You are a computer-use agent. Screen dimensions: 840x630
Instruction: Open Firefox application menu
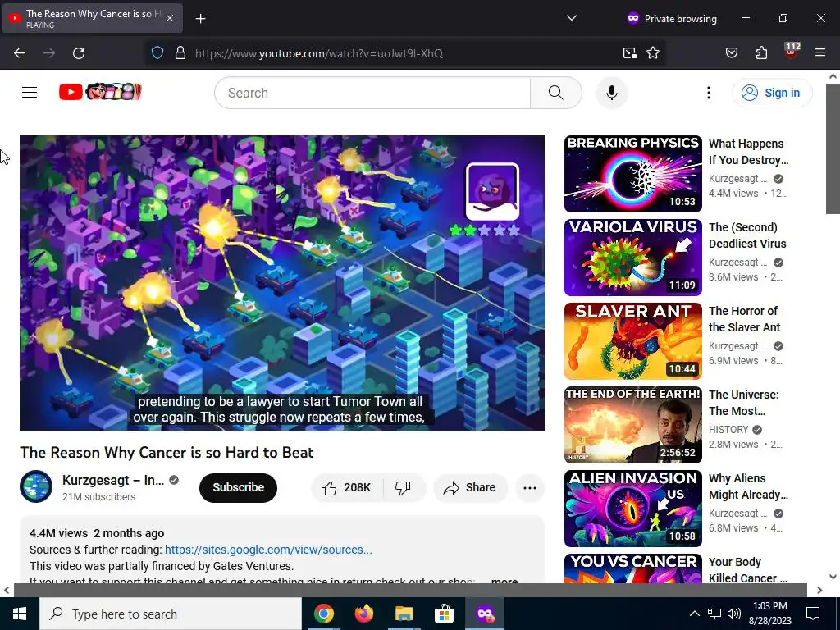[x=820, y=53]
